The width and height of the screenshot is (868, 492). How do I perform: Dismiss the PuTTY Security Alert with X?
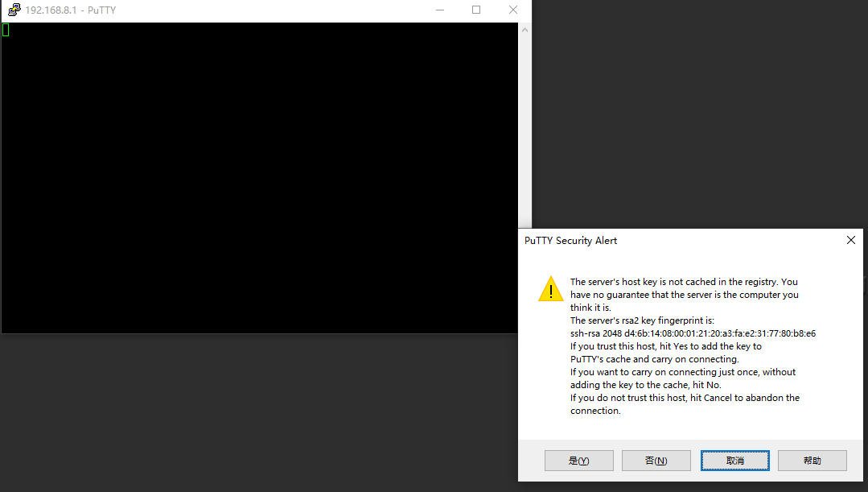click(851, 241)
